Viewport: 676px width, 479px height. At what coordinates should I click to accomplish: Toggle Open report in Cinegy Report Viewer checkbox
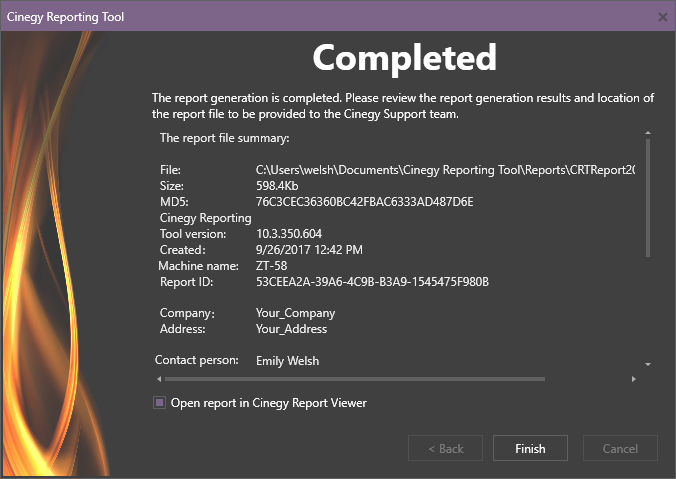(160, 403)
